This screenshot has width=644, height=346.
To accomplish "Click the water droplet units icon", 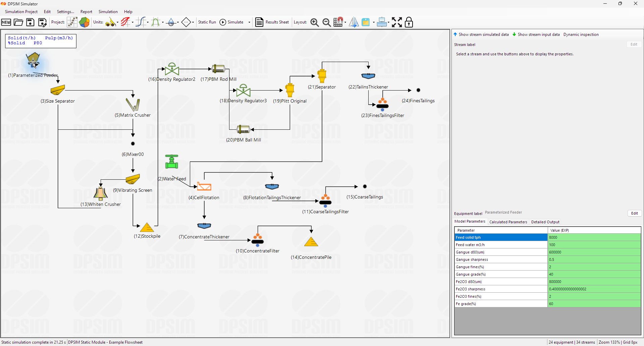I will (x=171, y=22).
